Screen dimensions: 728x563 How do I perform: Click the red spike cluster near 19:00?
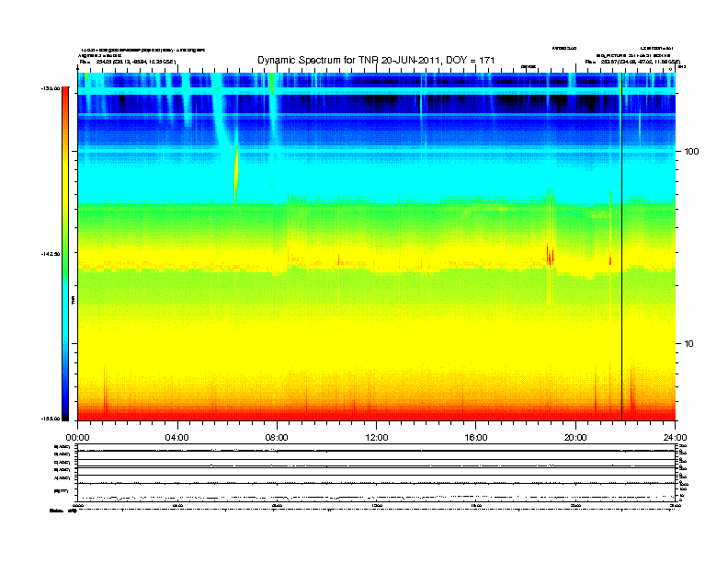click(550, 256)
